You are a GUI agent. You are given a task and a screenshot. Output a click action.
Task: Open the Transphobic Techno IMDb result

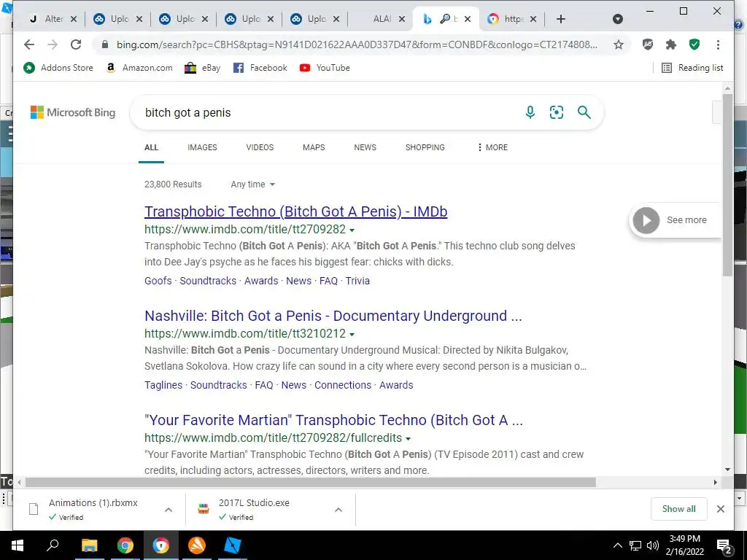296,211
